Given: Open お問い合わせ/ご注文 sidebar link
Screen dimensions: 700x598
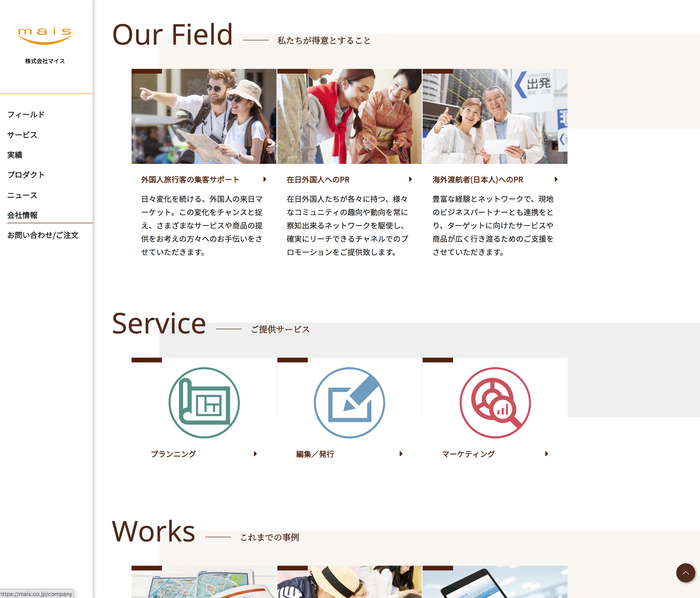Looking at the screenshot, I should point(43,235).
